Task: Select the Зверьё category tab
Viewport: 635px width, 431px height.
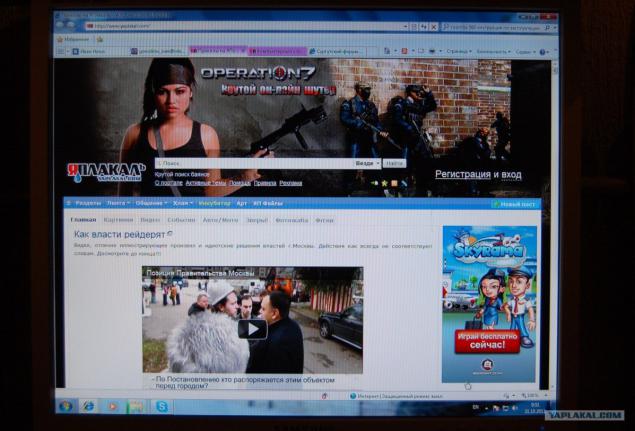Action: [x=257, y=220]
